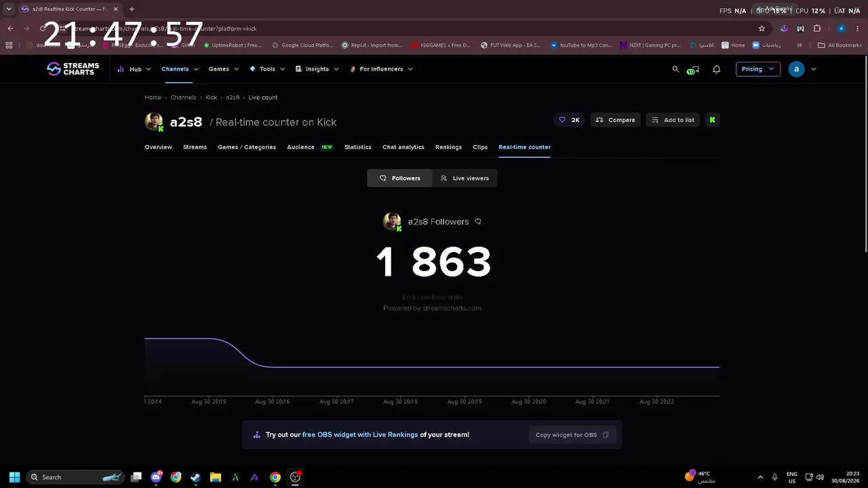Click the browser back arrow
Screen dimensions: 868x488
point(10,28)
